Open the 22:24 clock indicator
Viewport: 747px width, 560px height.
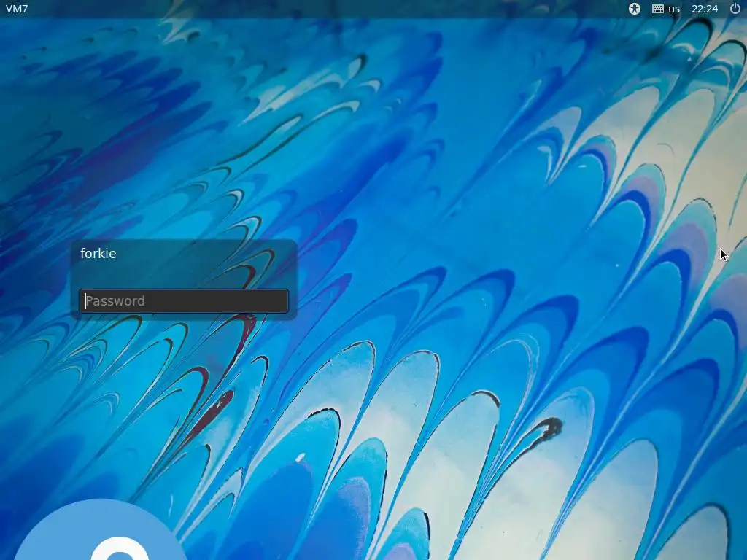click(x=705, y=9)
